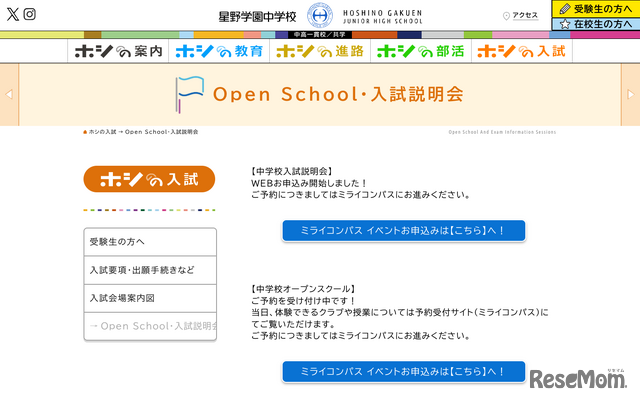Open the 受験生の方へ yellow header button

pos(596,9)
